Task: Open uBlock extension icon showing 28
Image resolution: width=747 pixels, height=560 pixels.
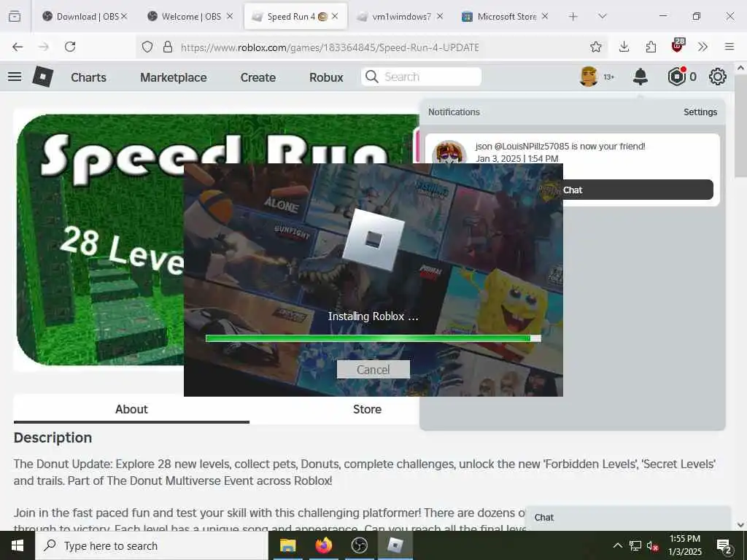Action: pos(678,45)
